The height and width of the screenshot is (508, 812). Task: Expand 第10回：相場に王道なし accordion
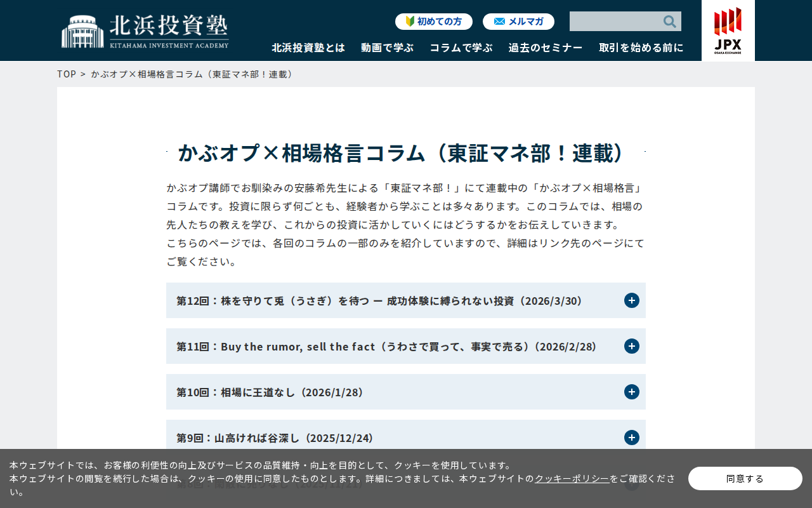(x=406, y=392)
